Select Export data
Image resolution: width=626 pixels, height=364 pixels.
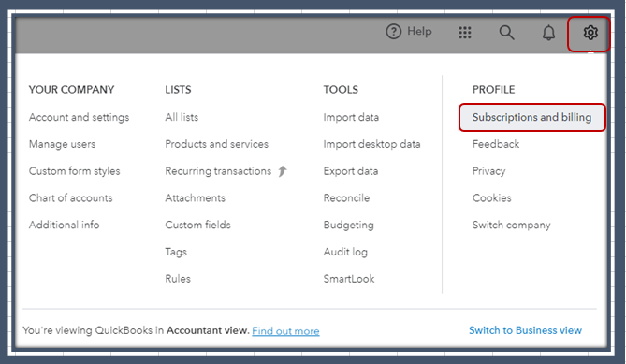tap(351, 171)
